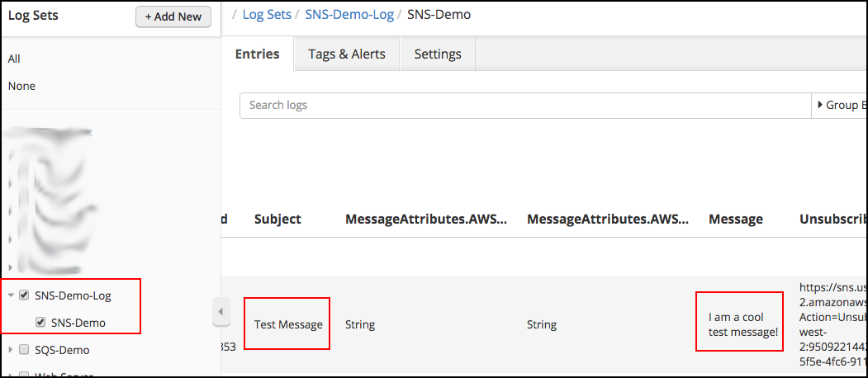Screen dimensions: 868x378
Task: Collapse the SNS-Demo-Log tree node
Action: tap(10, 295)
